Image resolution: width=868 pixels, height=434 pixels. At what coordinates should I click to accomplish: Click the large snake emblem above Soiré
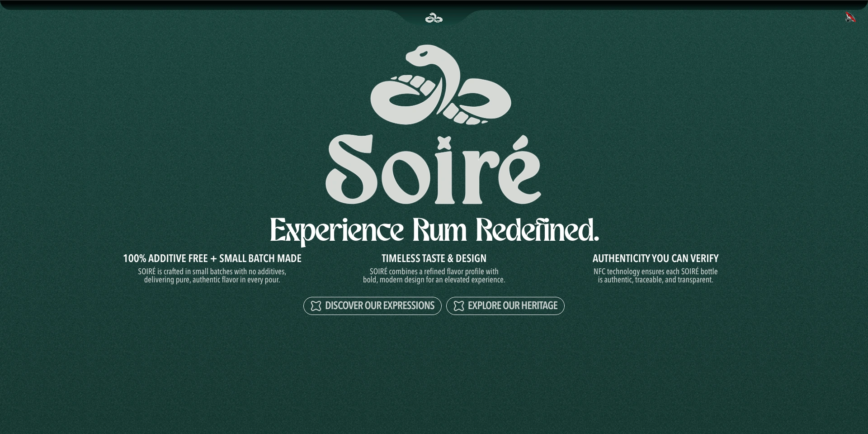tap(440, 85)
